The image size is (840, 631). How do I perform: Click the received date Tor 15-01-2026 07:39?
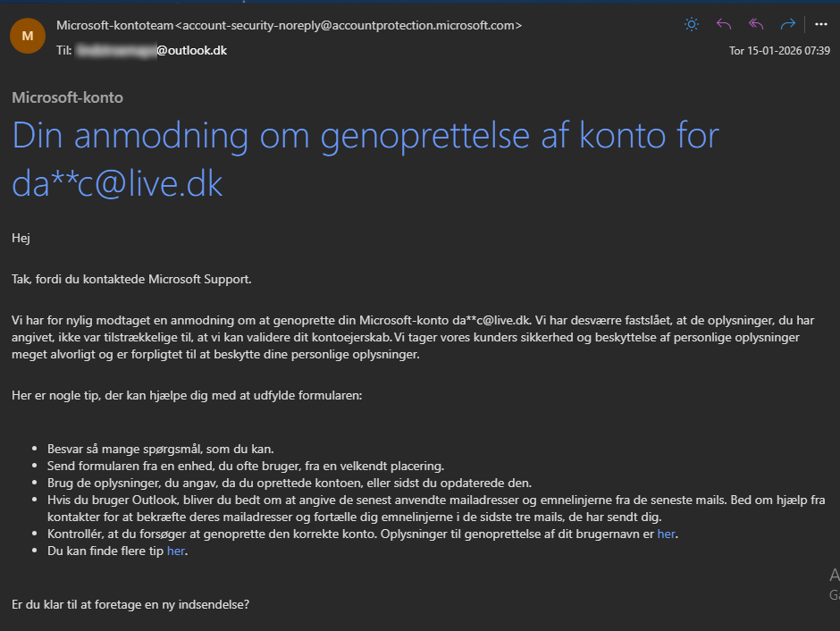[779, 51]
